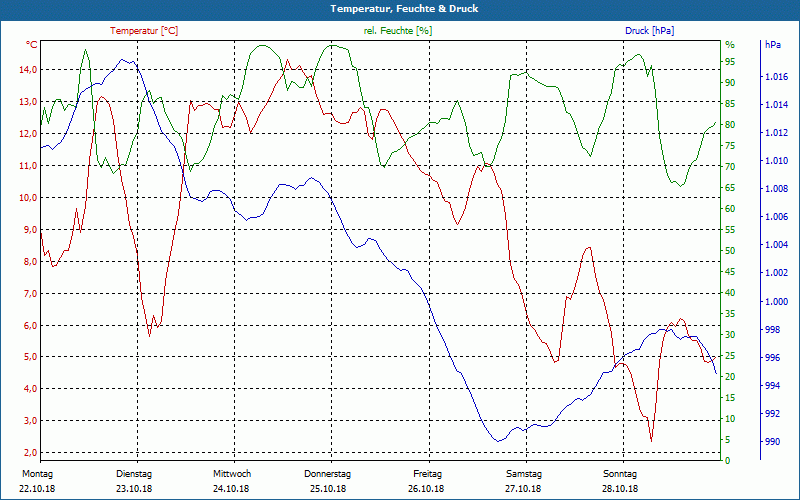Screen dimensions: 800x500
Task: Click the '10,0' temperature axis value
Action: click(x=28, y=197)
